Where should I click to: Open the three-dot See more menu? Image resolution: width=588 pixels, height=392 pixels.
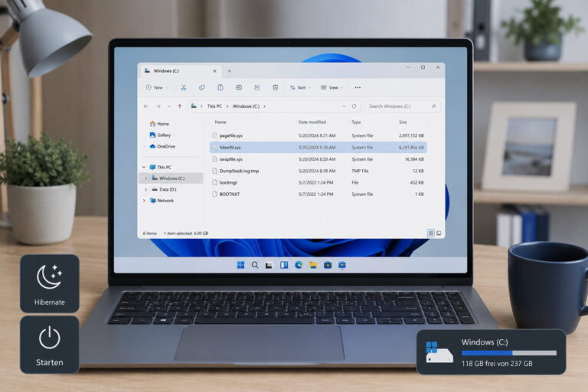[x=358, y=87]
